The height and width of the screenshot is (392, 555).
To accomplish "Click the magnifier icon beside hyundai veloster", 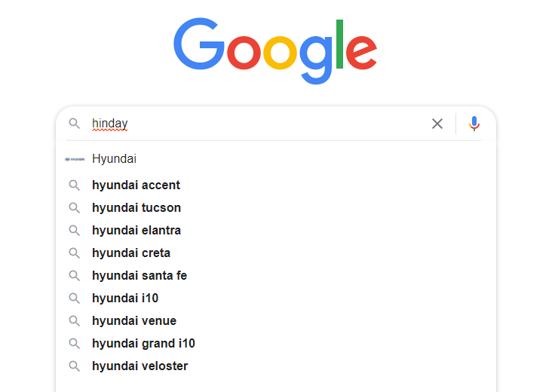I will click(74, 366).
